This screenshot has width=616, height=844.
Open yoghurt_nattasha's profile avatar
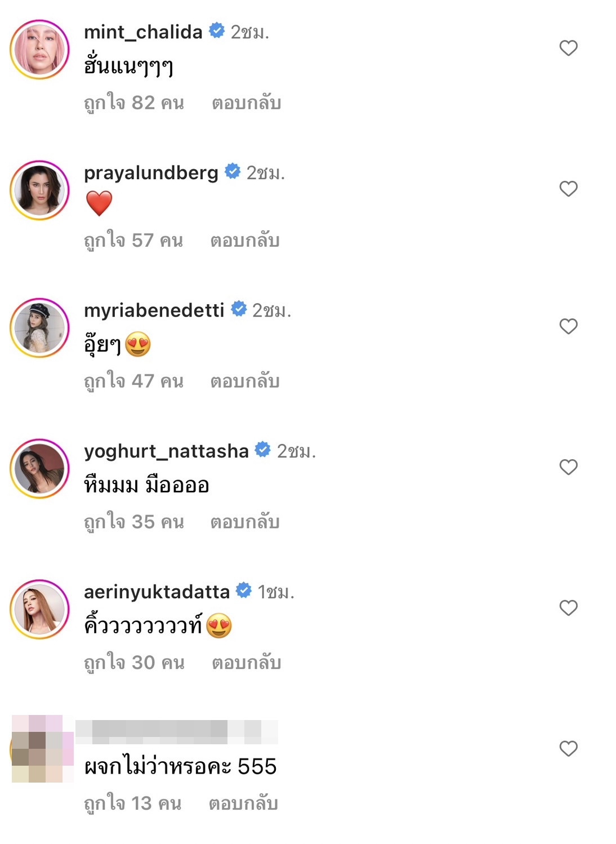pos(39,469)
